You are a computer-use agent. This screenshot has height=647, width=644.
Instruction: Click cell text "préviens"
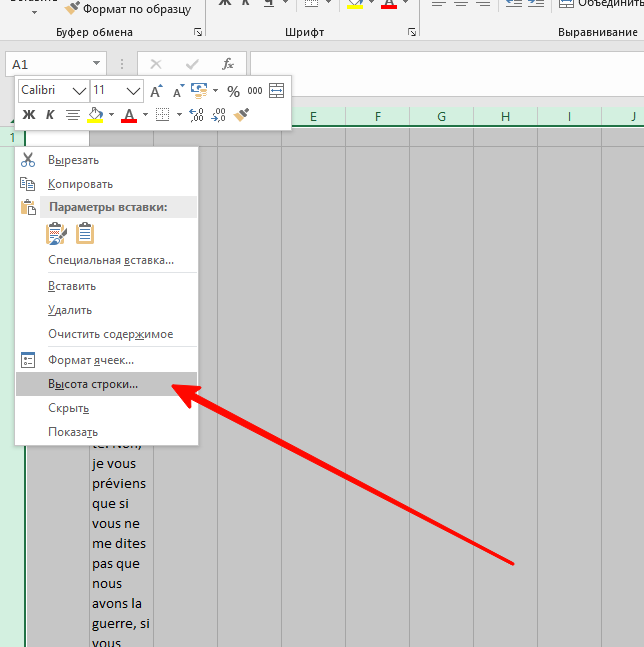[119, 484]
